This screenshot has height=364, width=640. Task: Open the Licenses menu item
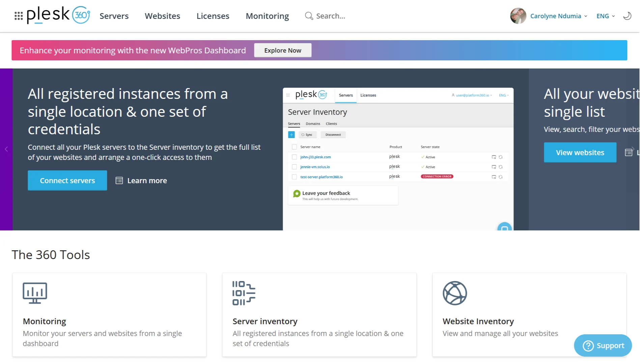tap(213, 16)
